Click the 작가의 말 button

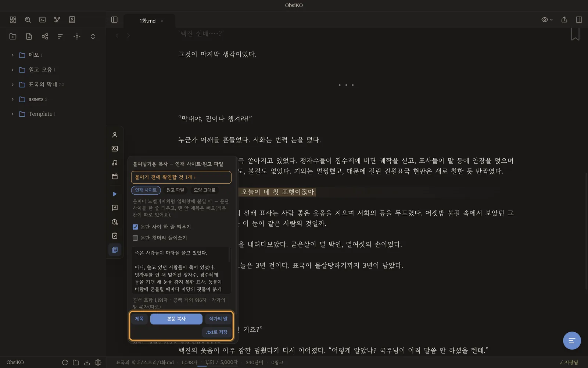pos(218,319)
